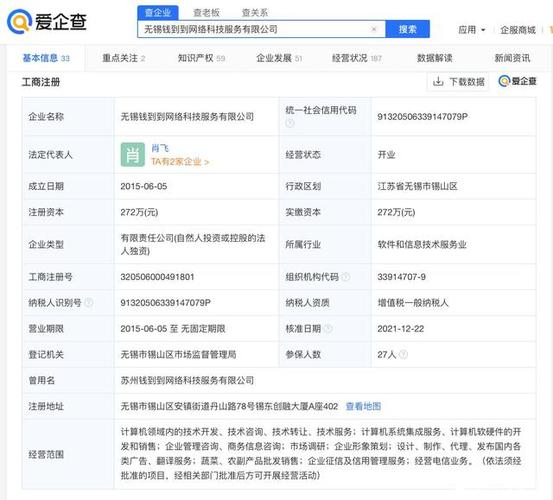Viewport: 553px width, 500px height.
Task: Click the 营业期限 value 2015-06-05 至 无固定期限
Action: pos(173,329)
